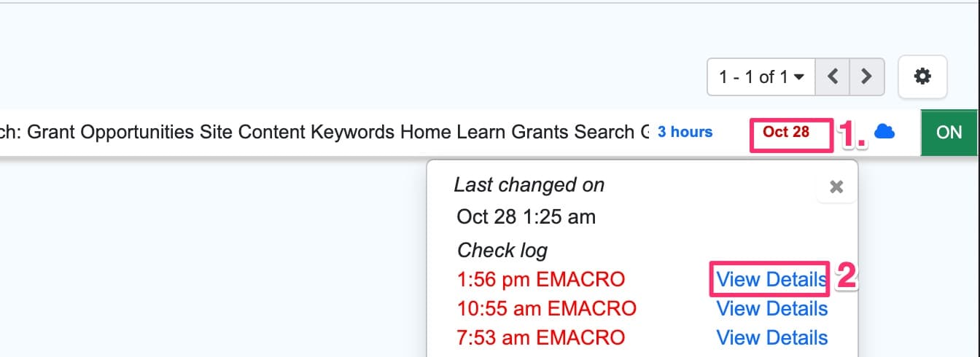Screen dimensions: 980x357
Task: Click the blue cloud icon
Action: pyautogui.click(x=884, y=132)
